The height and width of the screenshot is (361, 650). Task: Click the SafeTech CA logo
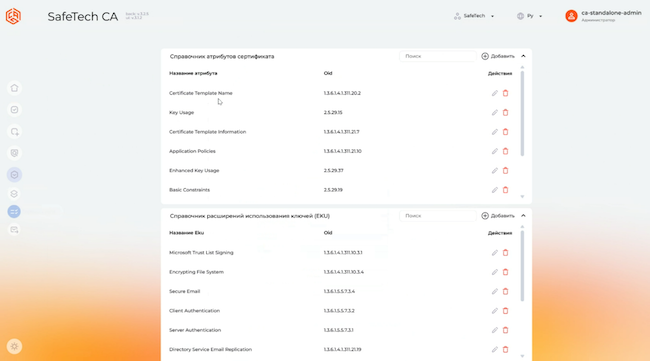click(13, 16)
